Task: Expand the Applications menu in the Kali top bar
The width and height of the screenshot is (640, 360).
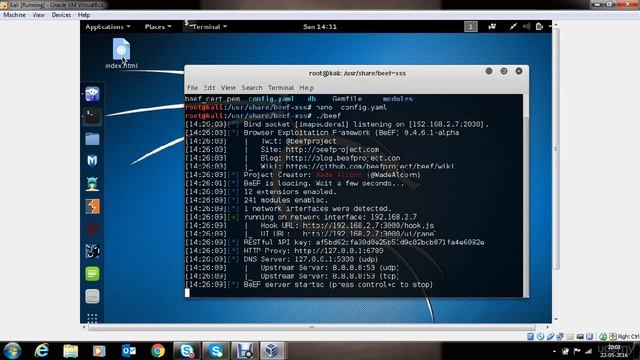Action: (x=108, y=27)
